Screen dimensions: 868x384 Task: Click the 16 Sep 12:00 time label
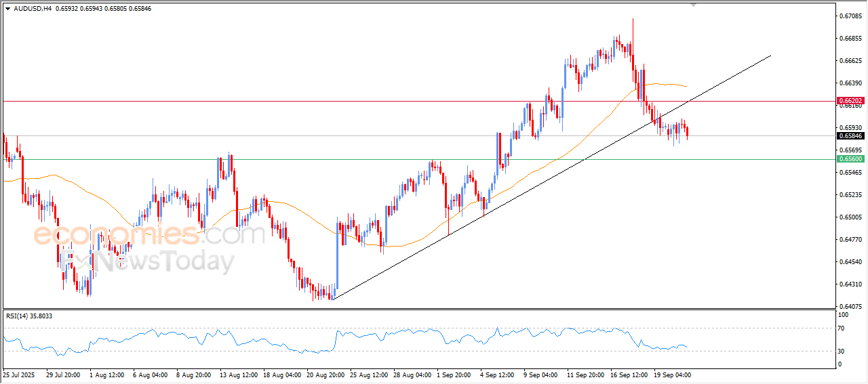point(627,374)
